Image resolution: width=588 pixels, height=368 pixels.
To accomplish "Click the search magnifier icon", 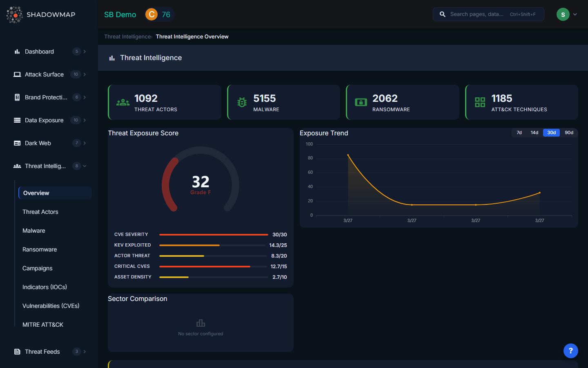I will [442, 14].
